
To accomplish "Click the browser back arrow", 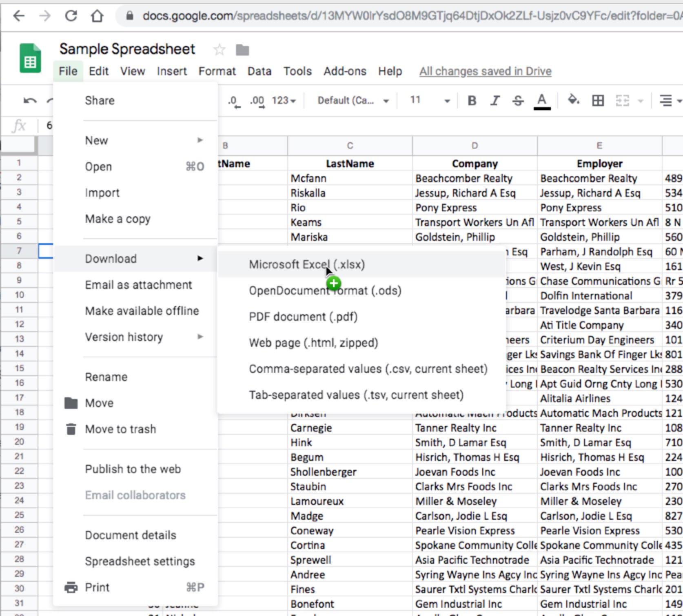I will [19, 16].
